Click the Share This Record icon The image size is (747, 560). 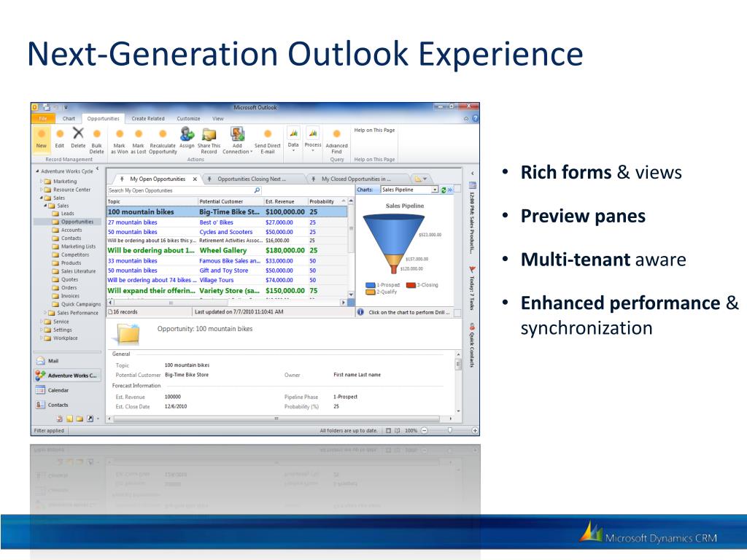point(209,135)
